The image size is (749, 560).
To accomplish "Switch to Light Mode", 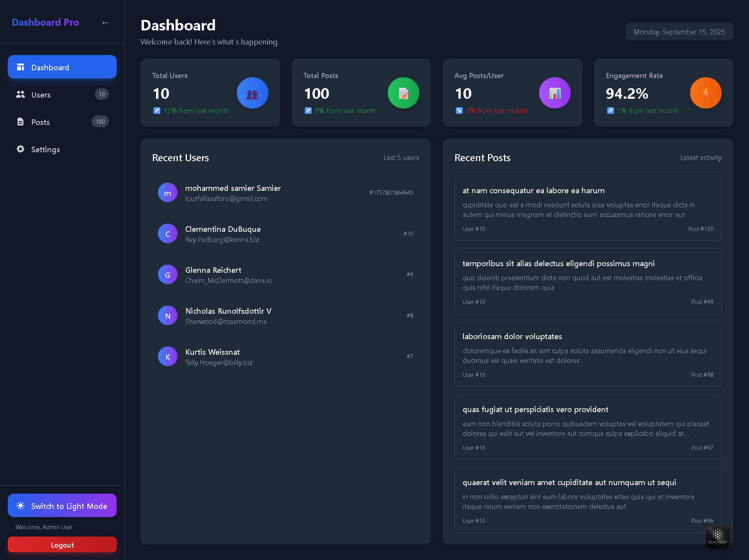I will 62,506.
